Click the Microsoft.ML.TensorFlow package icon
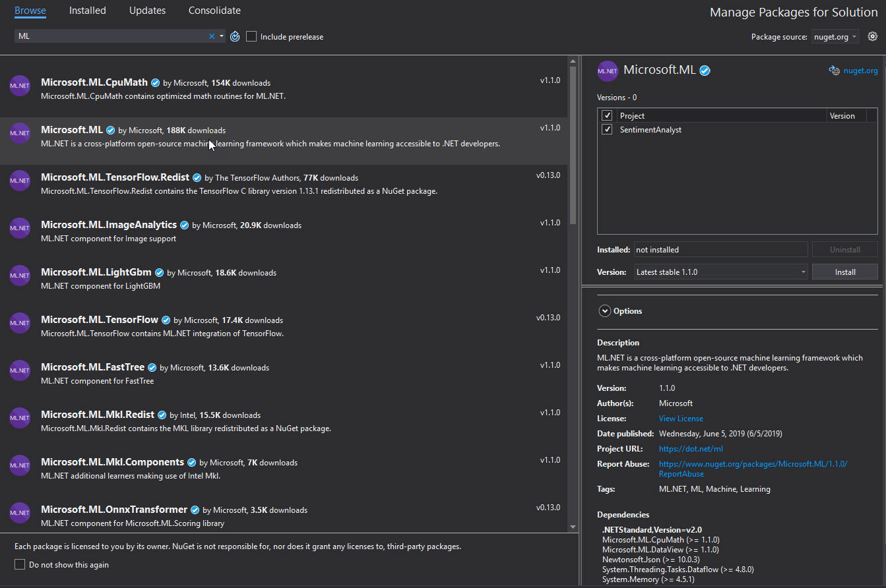This screenshot has height=588, width=886. click(x=20, y=323)
